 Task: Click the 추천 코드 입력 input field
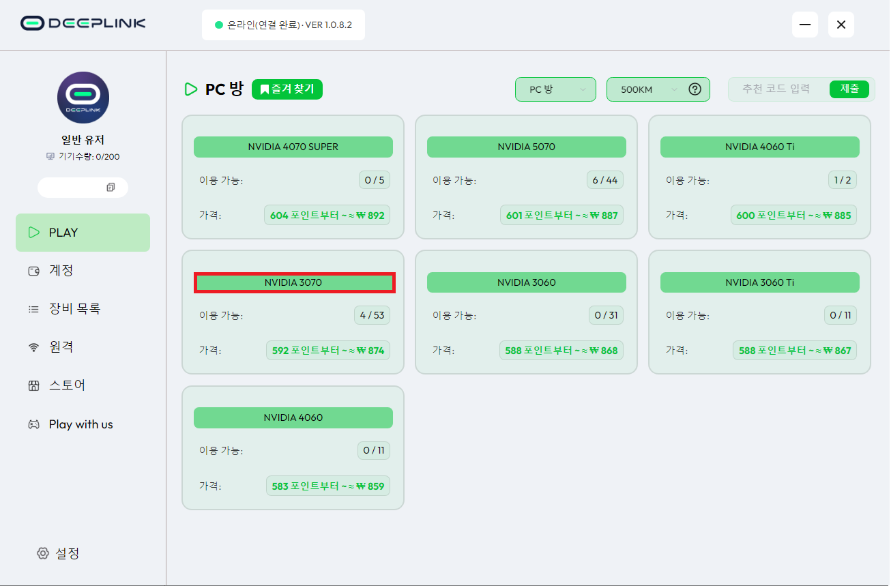pos(777,89)
